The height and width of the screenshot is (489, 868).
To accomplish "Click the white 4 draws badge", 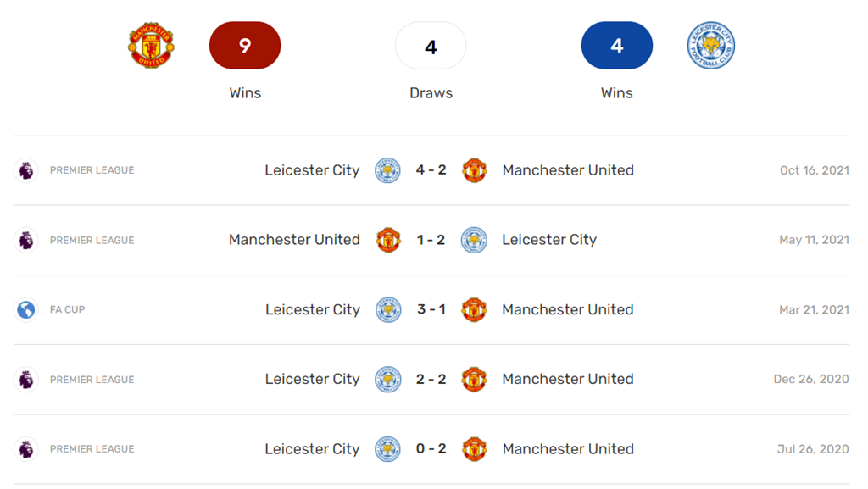I will (x=431, y=46).
